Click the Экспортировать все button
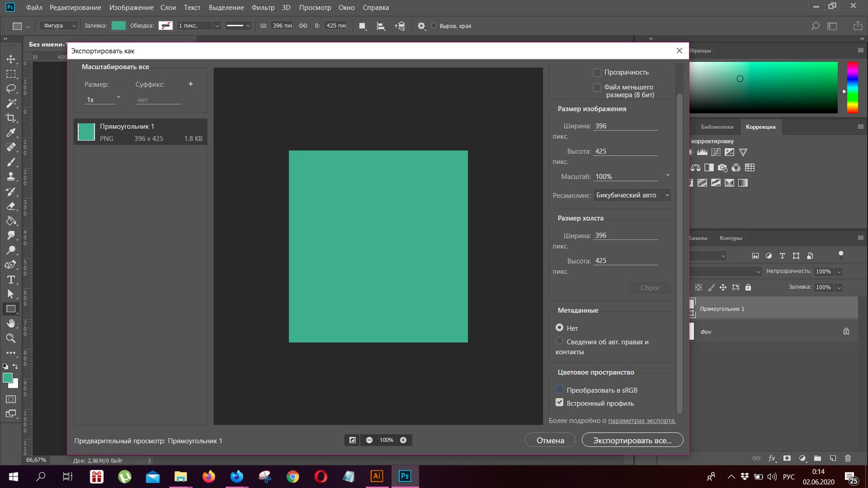Image resolution: width=868 pixels, height=488 pixels. [x=632, y=441]
